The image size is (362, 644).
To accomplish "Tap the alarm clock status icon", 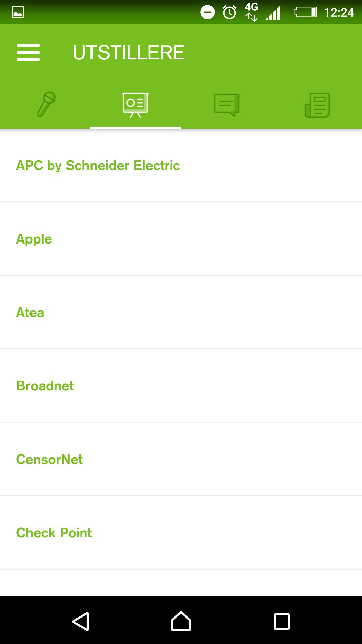I will coord(230,12).
